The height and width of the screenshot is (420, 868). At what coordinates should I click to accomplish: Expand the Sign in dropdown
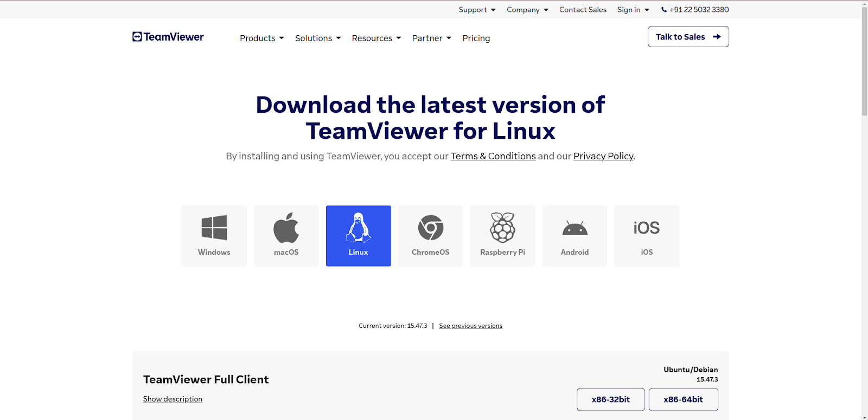(x=633, y=10)
